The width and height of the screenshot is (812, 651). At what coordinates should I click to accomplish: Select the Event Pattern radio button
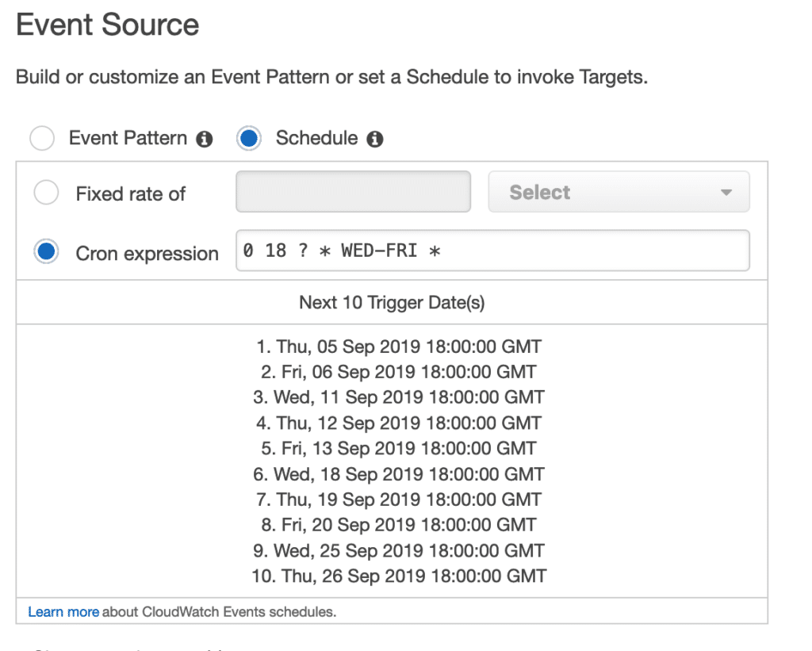coord(42,138)
